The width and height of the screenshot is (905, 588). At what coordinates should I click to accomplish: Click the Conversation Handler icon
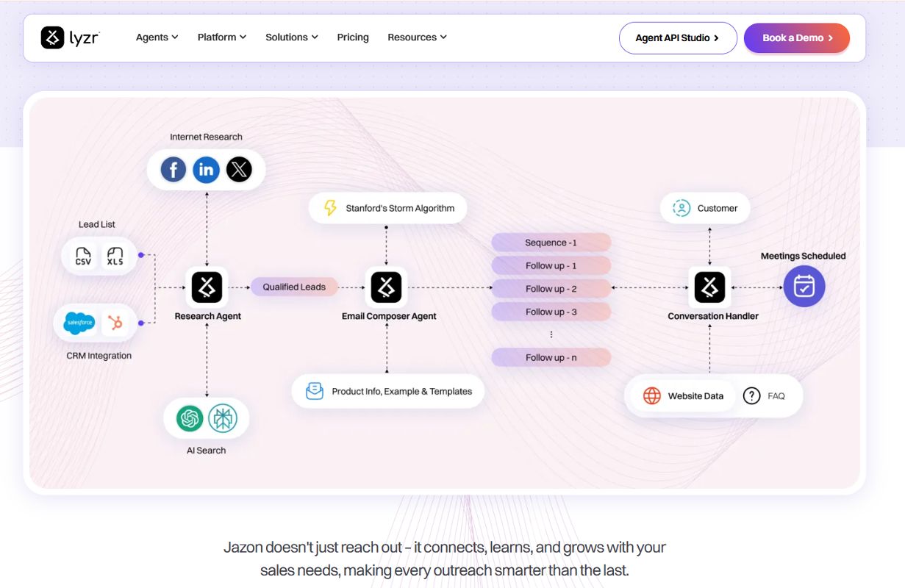click(709, 287)
